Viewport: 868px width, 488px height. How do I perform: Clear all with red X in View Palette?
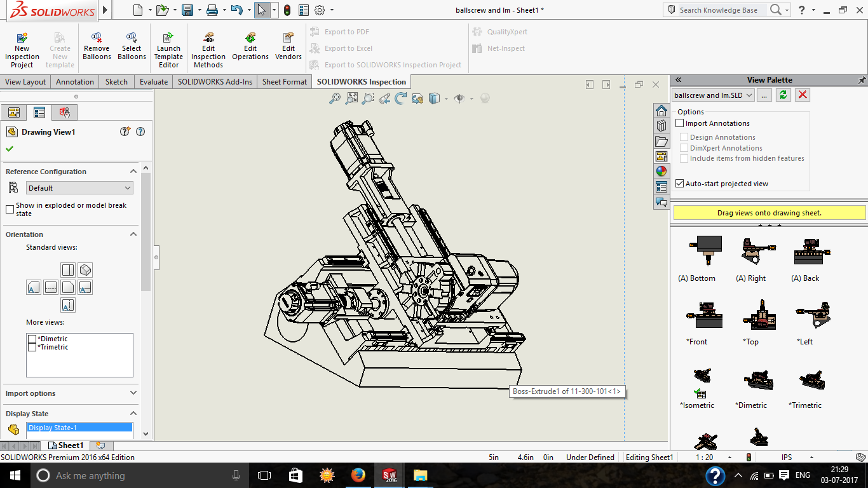pos(803,95)
